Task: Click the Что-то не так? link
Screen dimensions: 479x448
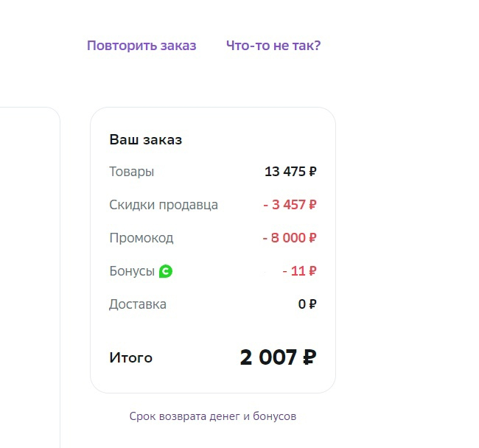Action: point(273,46)
